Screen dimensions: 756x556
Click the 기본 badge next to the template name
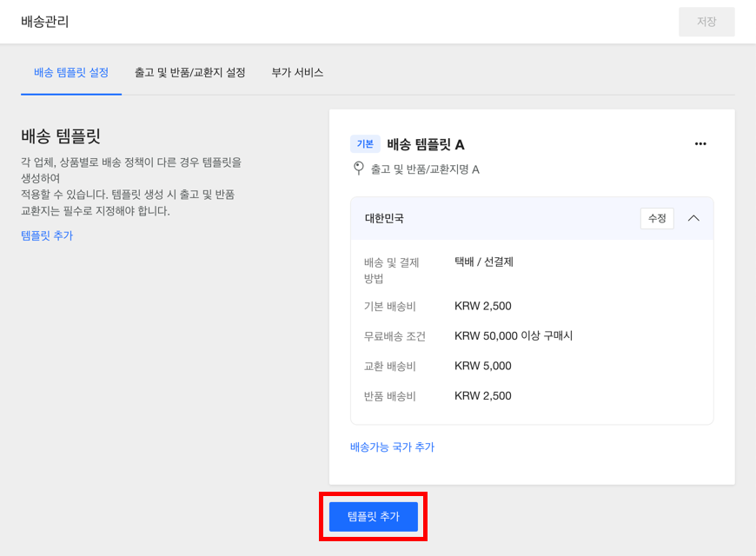365,144
